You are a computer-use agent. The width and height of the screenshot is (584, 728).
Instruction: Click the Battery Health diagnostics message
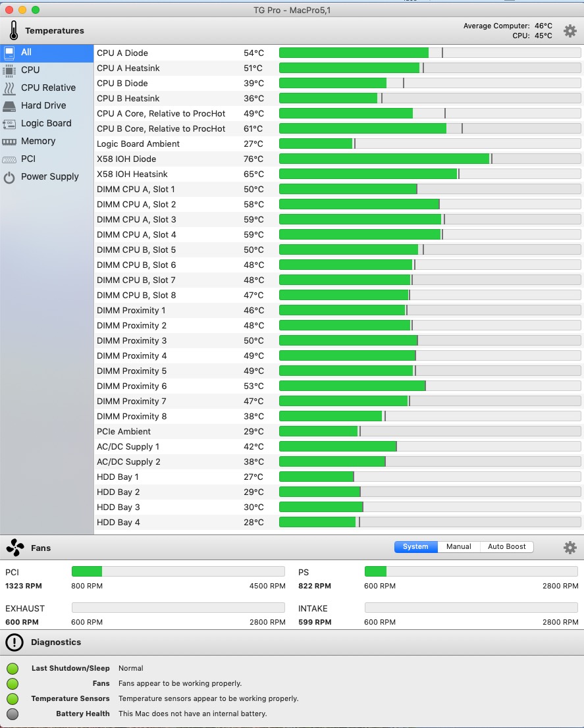pyautogui.click(x=193, y=714)
